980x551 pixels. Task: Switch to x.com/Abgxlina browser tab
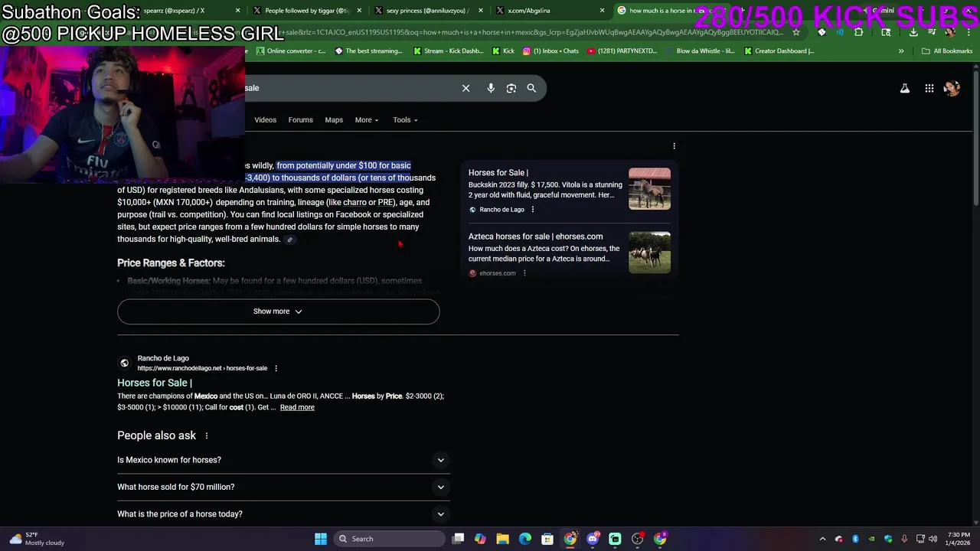550,11
